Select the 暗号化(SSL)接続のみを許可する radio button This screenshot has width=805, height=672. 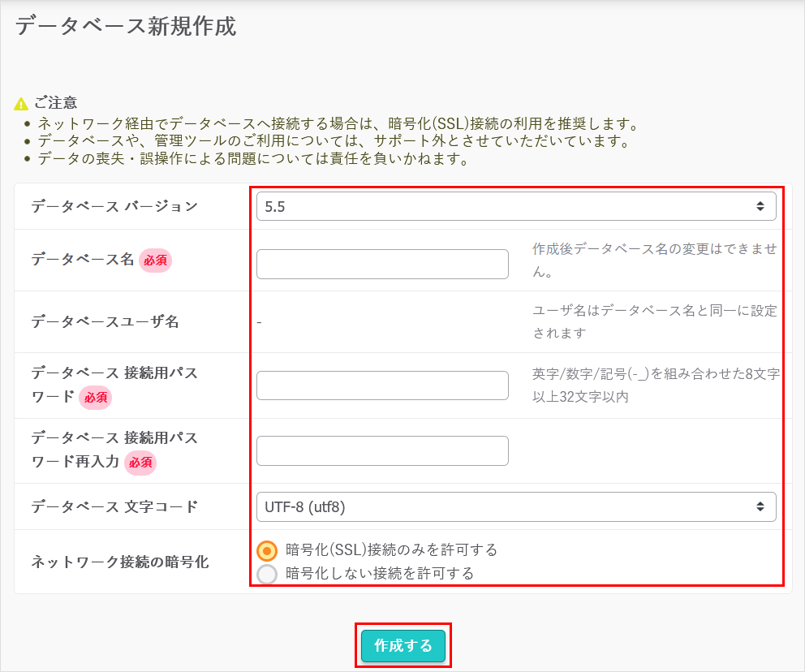[267, 550]
